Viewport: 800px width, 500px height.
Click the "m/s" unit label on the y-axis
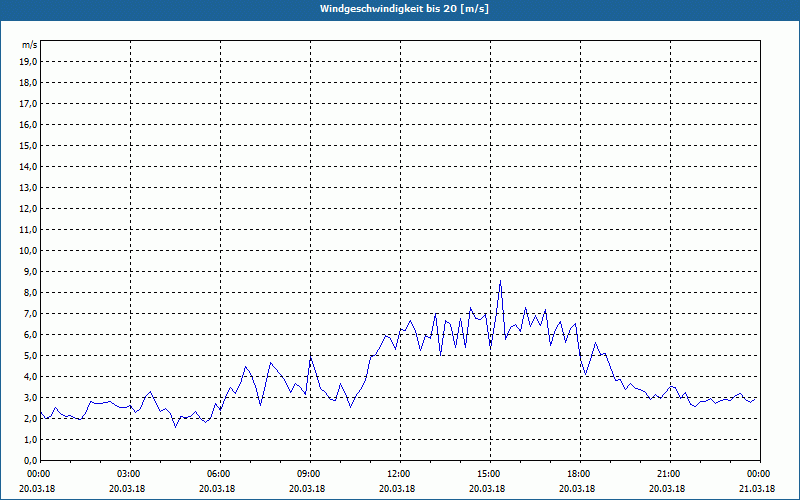[x=30, y=45]
